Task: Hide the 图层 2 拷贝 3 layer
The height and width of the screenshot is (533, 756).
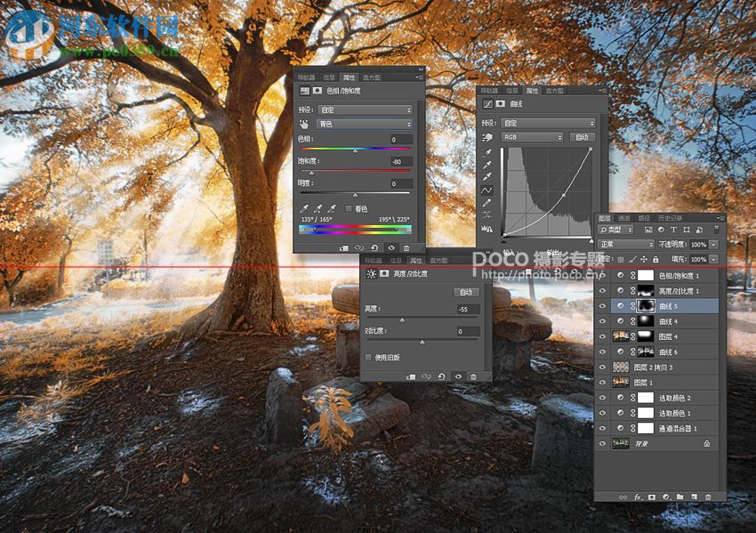Action: 602,367
